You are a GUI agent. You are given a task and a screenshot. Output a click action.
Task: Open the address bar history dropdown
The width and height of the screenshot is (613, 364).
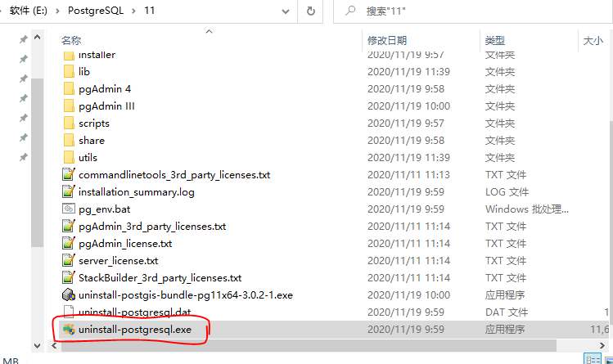pyautogui.click(x=286, y=12)
